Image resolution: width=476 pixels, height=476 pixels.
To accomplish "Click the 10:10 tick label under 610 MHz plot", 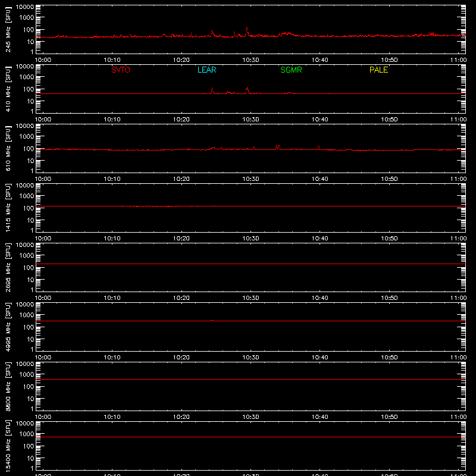I will click(112, 179).
